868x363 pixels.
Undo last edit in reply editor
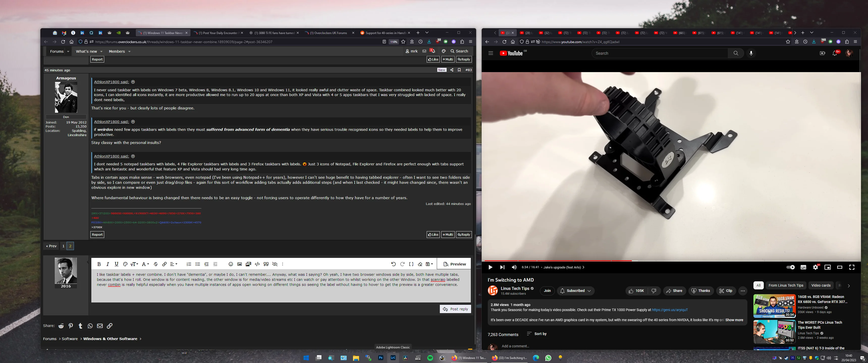point(393,264)
